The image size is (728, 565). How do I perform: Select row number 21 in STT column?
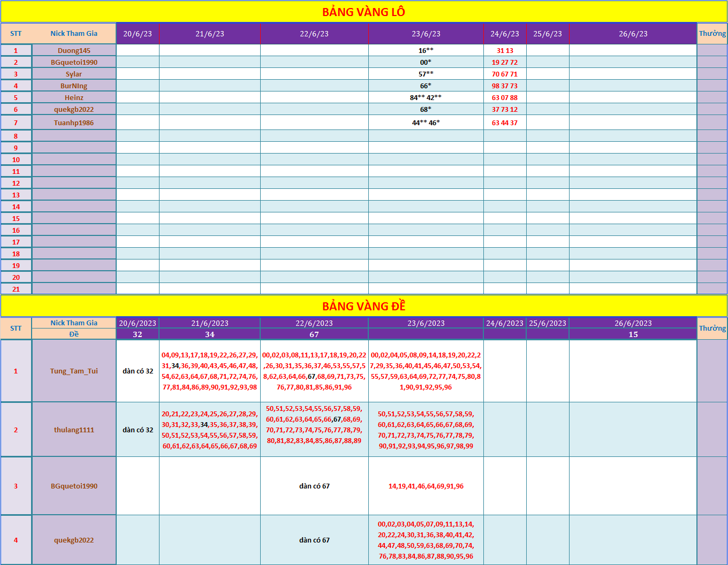[16, 289]
